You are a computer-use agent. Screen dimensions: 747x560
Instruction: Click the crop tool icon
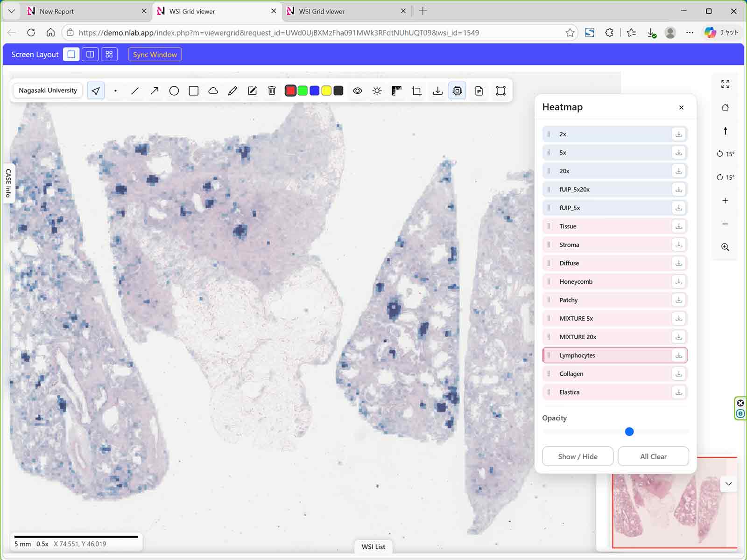click(416, 91)
